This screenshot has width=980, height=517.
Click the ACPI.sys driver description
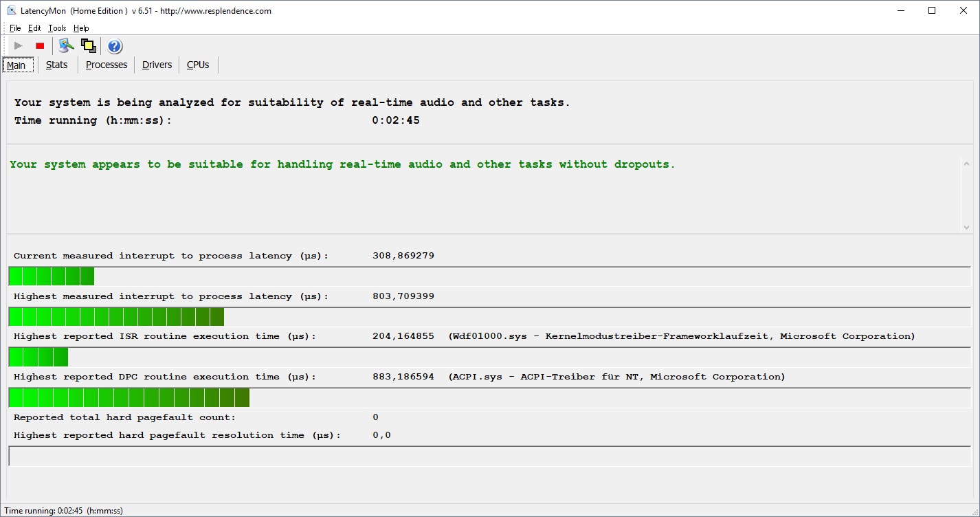coord(616,377)
